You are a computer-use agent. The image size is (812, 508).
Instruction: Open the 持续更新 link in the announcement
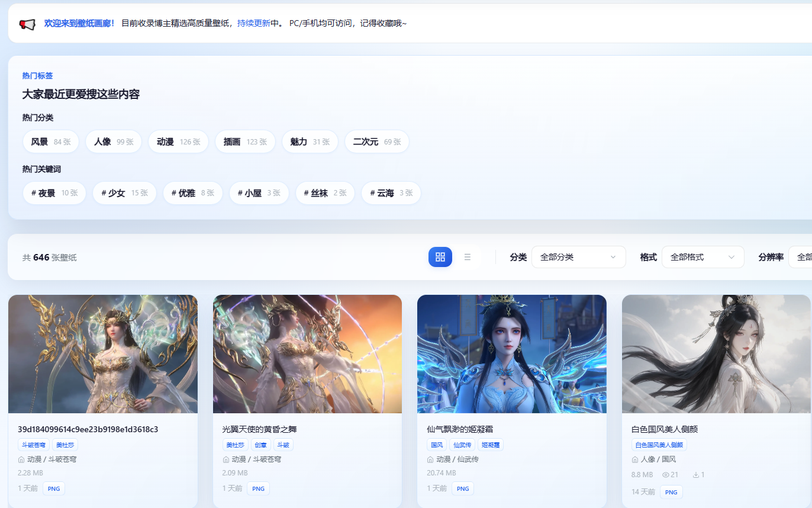(254, 23)
